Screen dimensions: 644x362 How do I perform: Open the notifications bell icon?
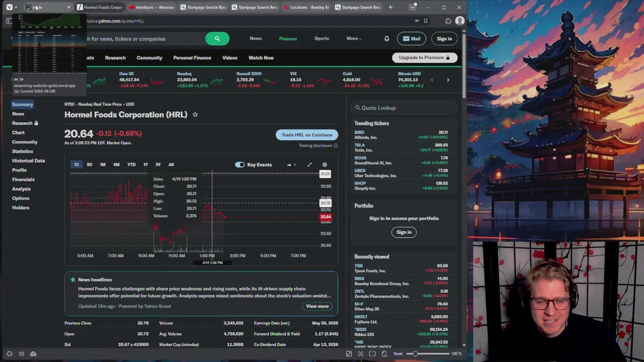pos(386,39)
